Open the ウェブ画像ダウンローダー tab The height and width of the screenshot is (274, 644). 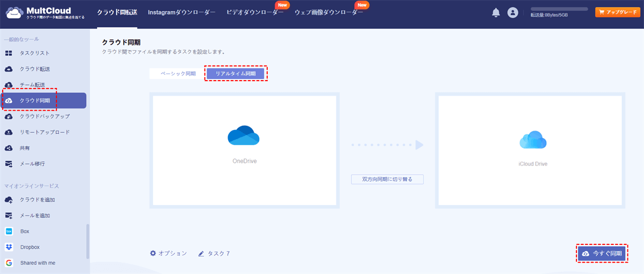329,13
